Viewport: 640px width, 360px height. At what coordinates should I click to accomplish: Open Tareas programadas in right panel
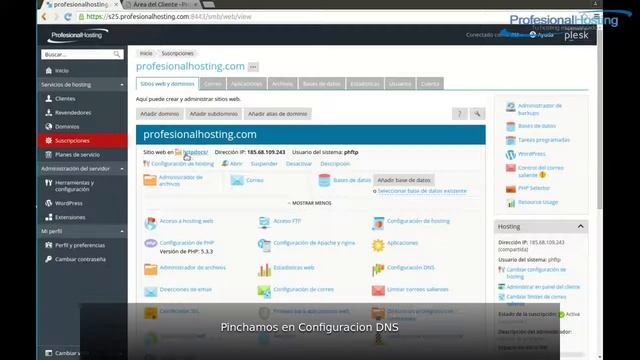tap(544, 140)
